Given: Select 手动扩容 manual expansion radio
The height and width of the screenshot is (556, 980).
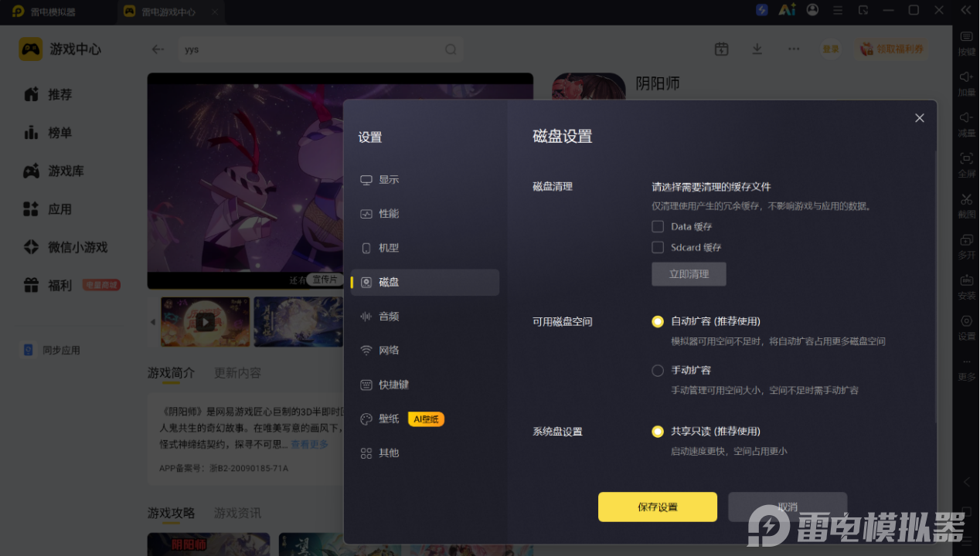Looking at the screenshot, I should coord(658,370).
